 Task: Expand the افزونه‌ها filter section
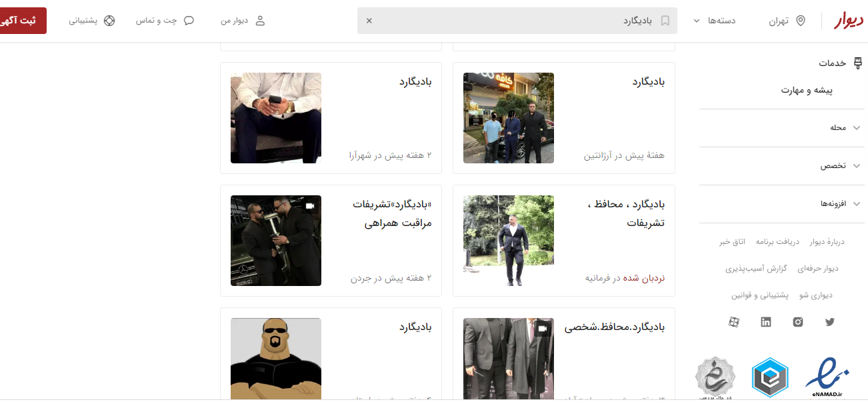tap(781, 203)
